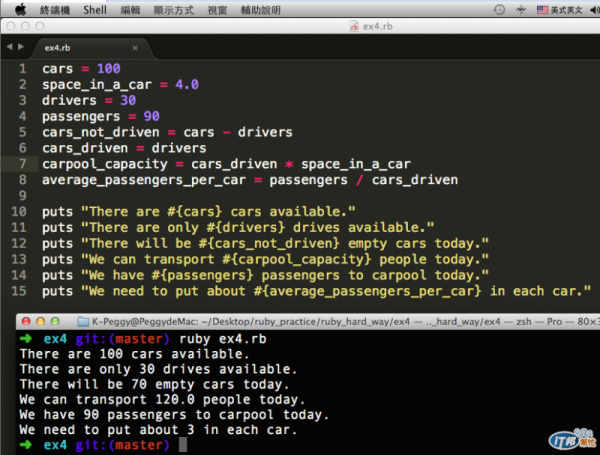The image size is (600, 455).
Task: Go to previous tab with left arrow
Action: (9, 47)
